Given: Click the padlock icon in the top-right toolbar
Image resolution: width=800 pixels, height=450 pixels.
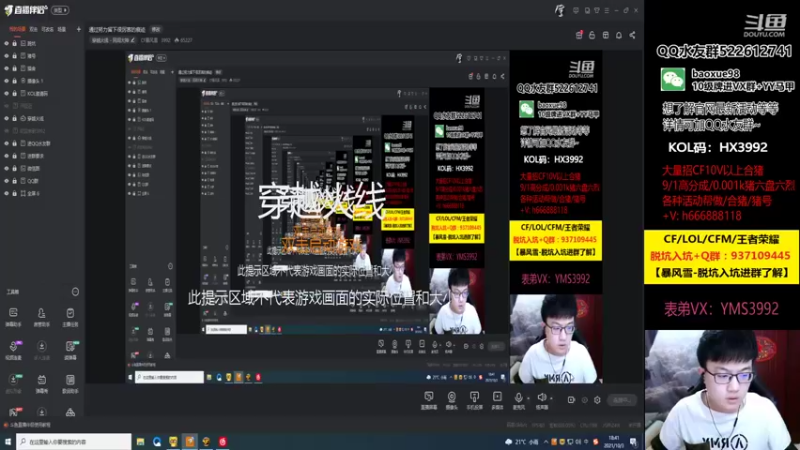Looking at the screenshot, I should (592, 35).
